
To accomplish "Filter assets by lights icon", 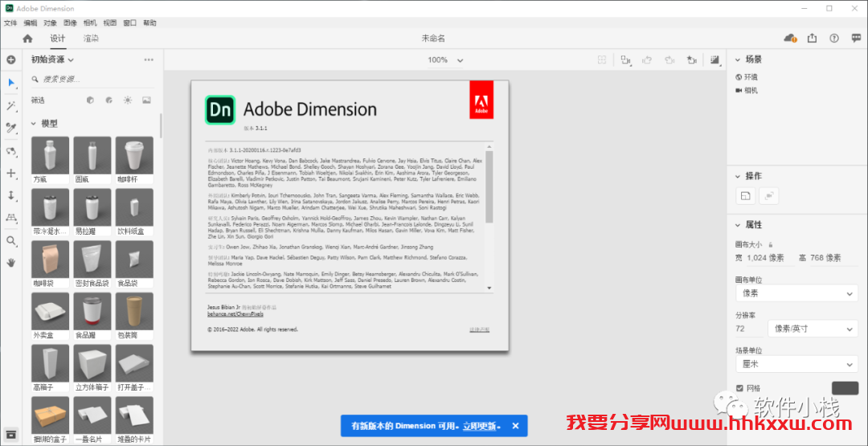I will tap(128, 100).
